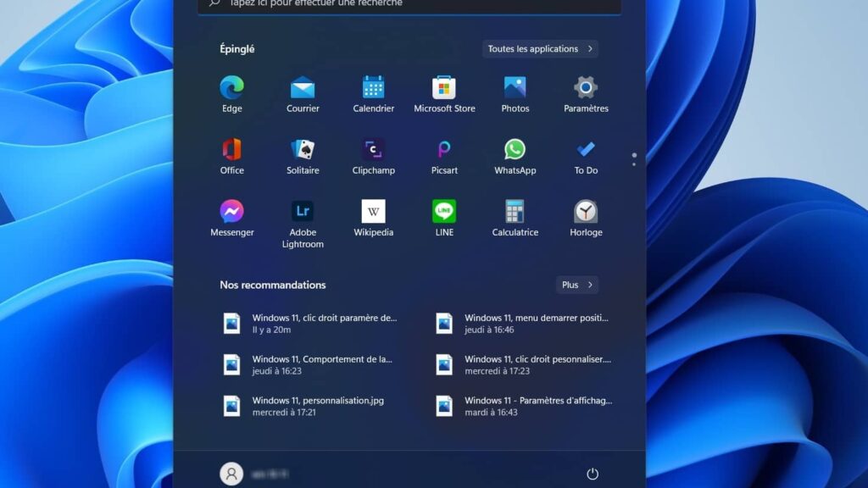Open the Photos app
The width and height of the screenshot is (868, 488).
tap(515, 89)
